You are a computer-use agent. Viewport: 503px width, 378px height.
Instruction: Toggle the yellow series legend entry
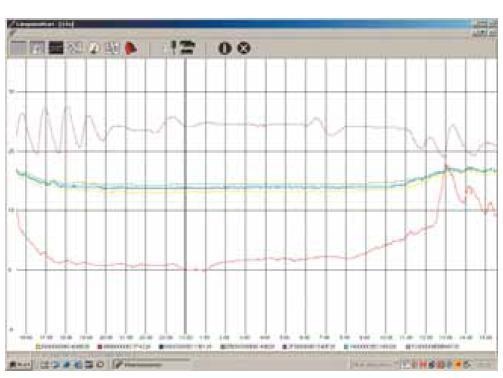click(x=63, y=347)
